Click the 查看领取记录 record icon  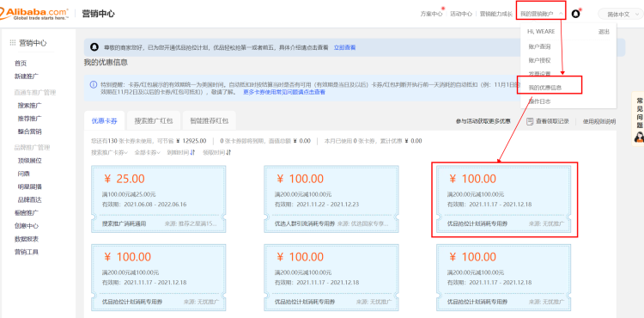[x=530, y=121]
